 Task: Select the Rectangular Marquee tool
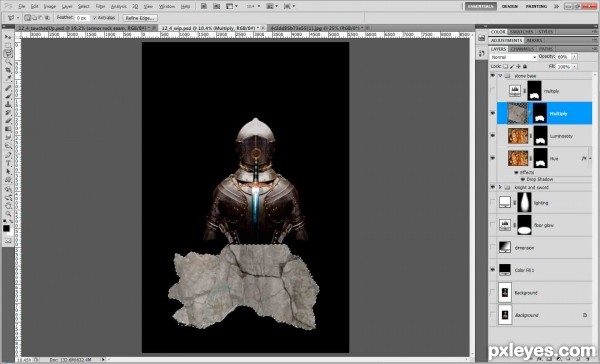pos(8,46)
